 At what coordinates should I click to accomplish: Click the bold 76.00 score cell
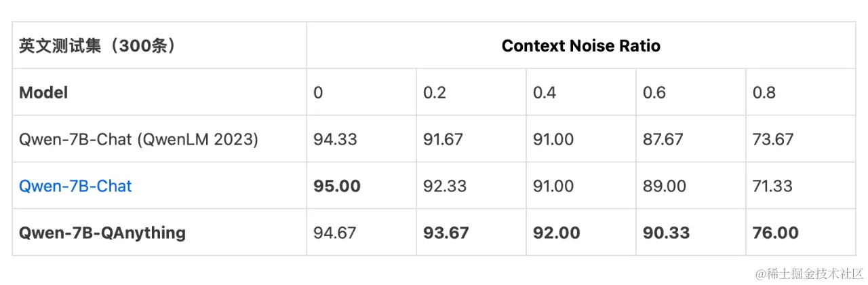776,233
